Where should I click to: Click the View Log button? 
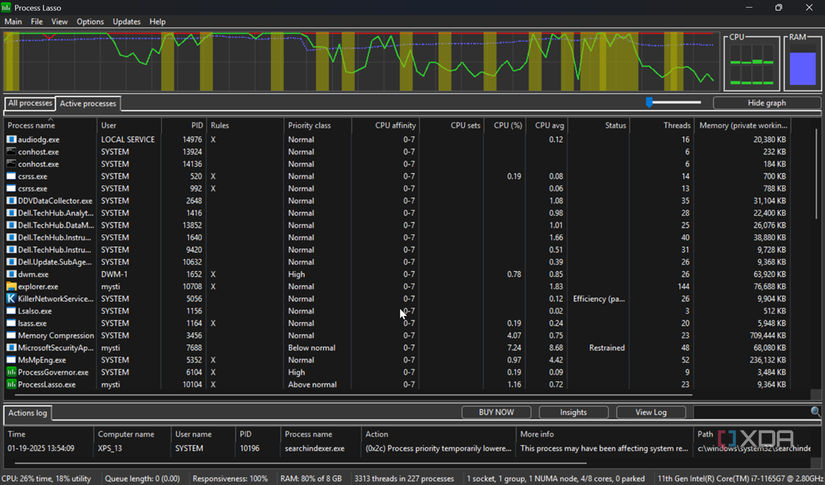[x=650, y=412]
